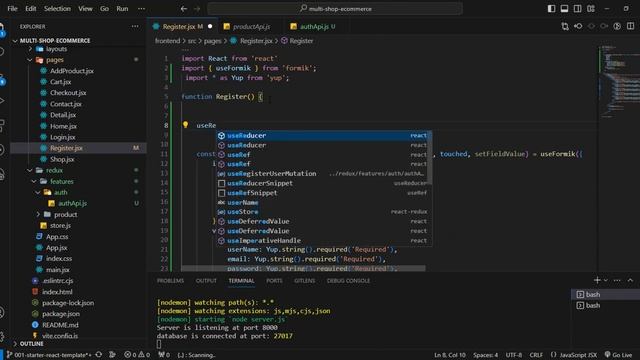640x360 pixels.
Task: Expand the OUTLINE section
Action: (x=15, y=344)
